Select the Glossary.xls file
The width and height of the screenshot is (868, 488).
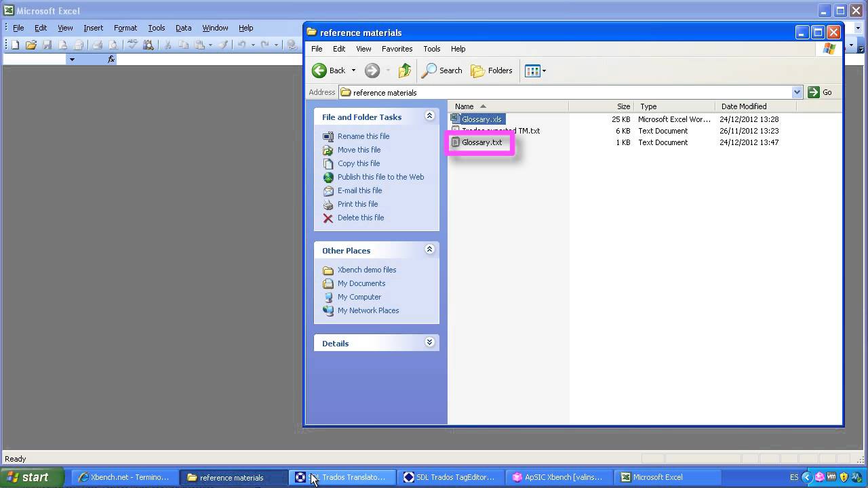point(477,119)
